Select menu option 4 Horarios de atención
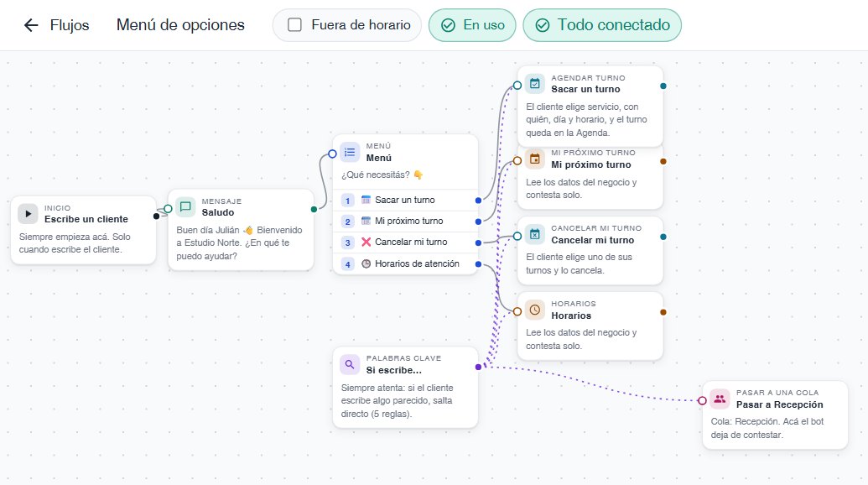The width and height of the screenshot is (868, 485). tap(406, 263)
